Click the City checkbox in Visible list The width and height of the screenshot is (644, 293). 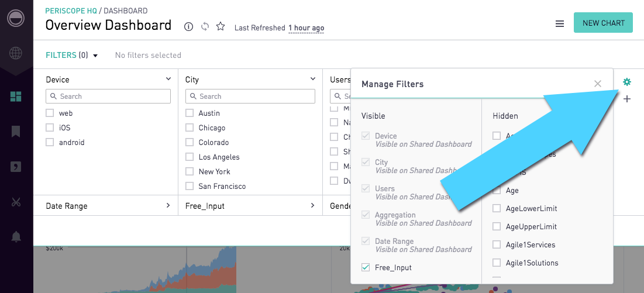tap(366, 162)
